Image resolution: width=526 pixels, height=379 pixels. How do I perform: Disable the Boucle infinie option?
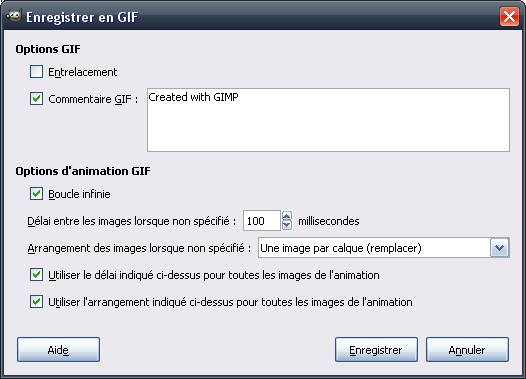click(36, 194)
